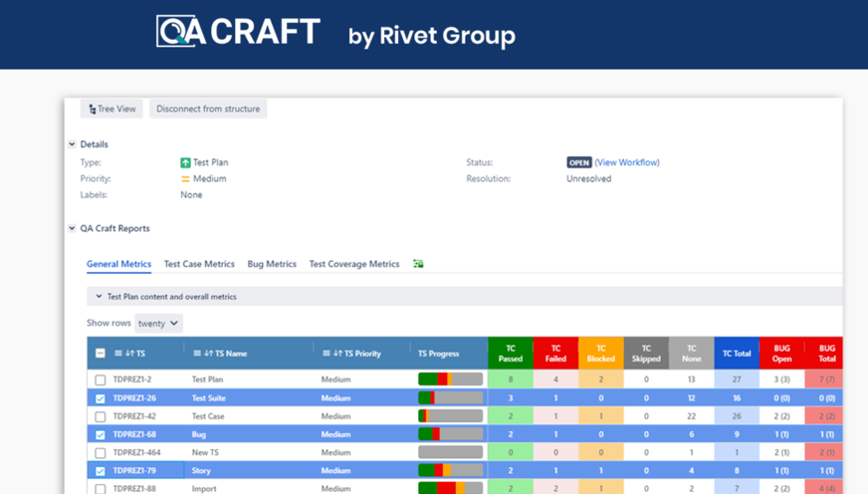The width and height of the screenshot is (868, 494).
Task: Click the orange Medium priority icon
Action: click(x=185, y=179)
